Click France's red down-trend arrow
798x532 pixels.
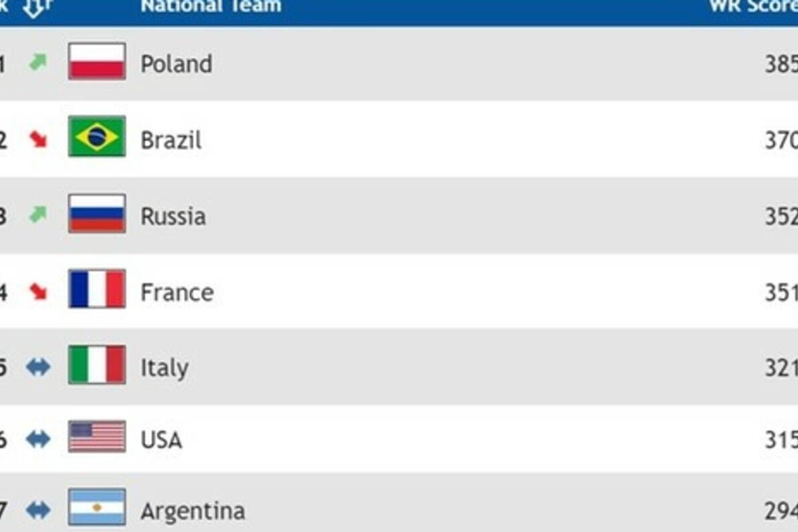38,291
